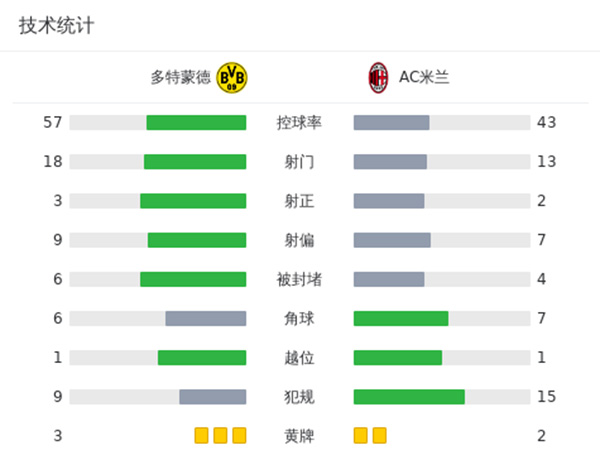Click the 射门 stat label
The width and height of the screenshot is (600, 450).
pyautogui.click(x=300, y=162)
